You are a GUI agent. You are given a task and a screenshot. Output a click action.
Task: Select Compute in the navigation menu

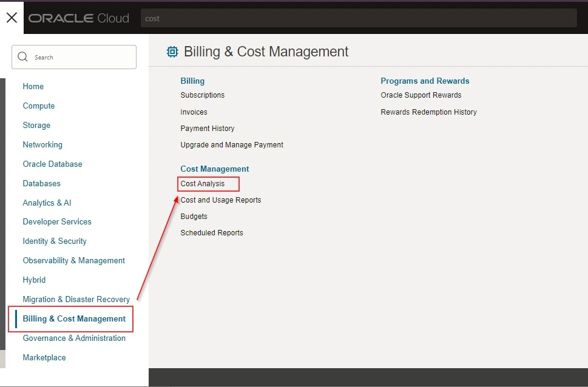(39, 106)
